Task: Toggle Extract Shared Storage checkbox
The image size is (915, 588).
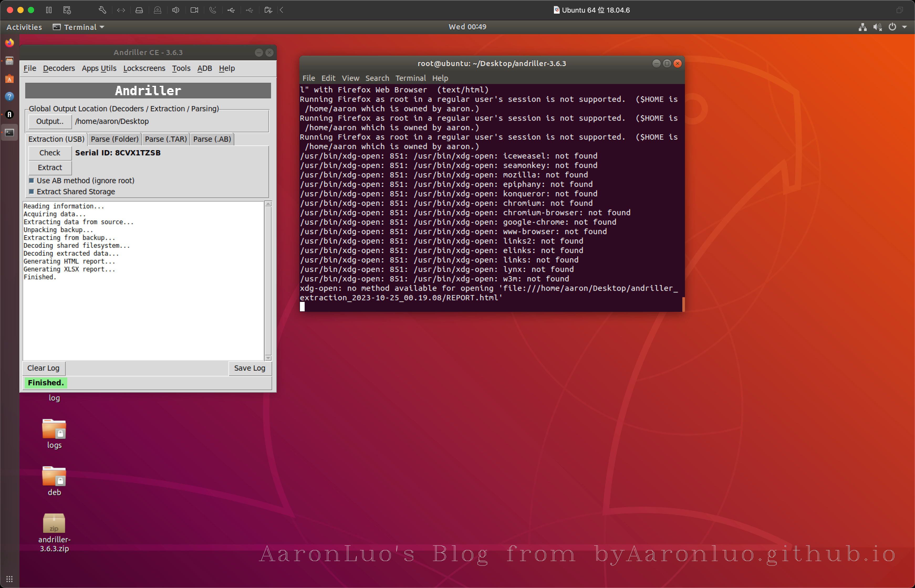Action: pyautogui.click(x=32, y=192)
